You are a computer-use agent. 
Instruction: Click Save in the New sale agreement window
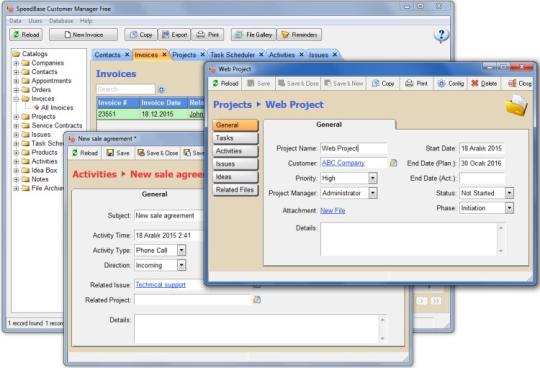[118, 153]
